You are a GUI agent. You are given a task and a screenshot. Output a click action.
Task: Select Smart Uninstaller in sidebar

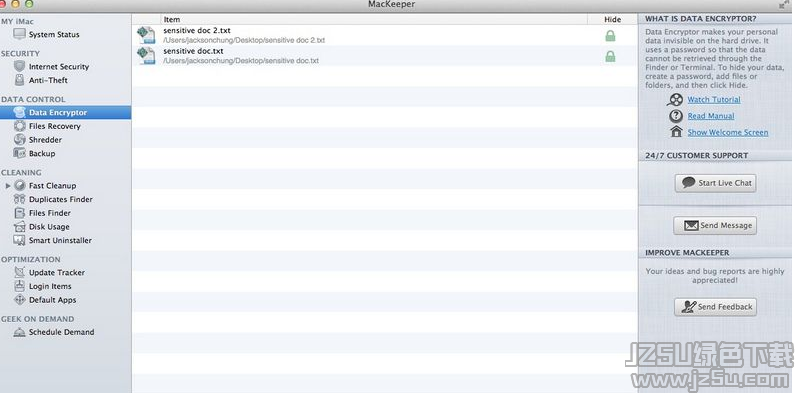(60, 240)
